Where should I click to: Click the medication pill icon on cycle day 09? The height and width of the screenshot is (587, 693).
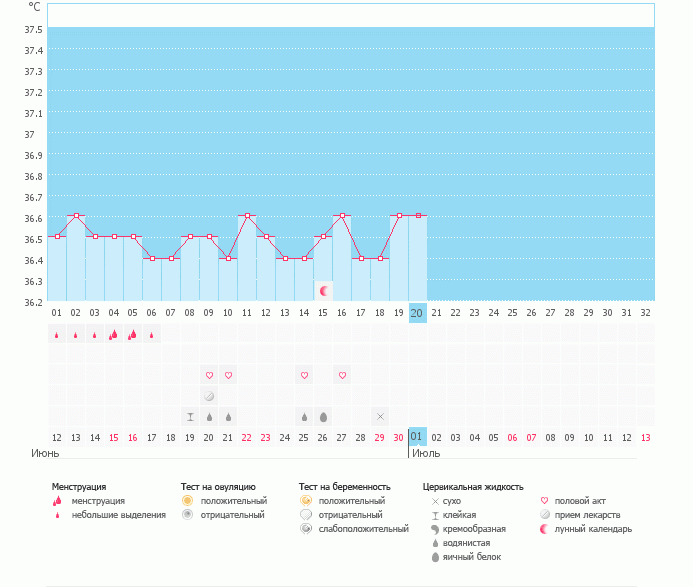point(209,396)
